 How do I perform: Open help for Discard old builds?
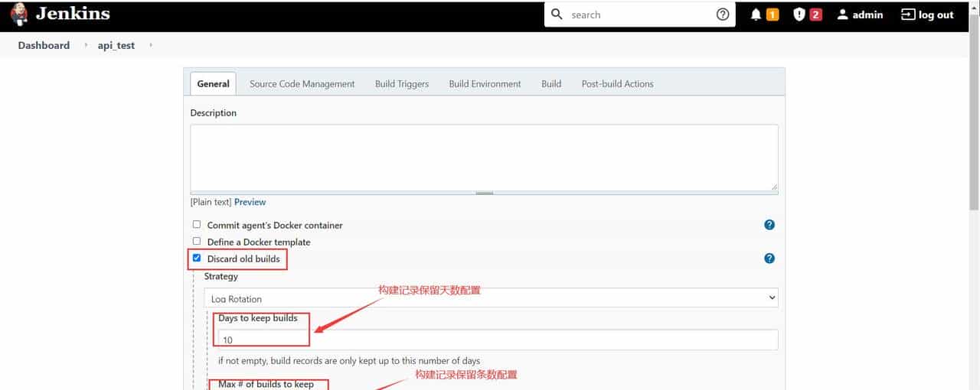(769, 258)
